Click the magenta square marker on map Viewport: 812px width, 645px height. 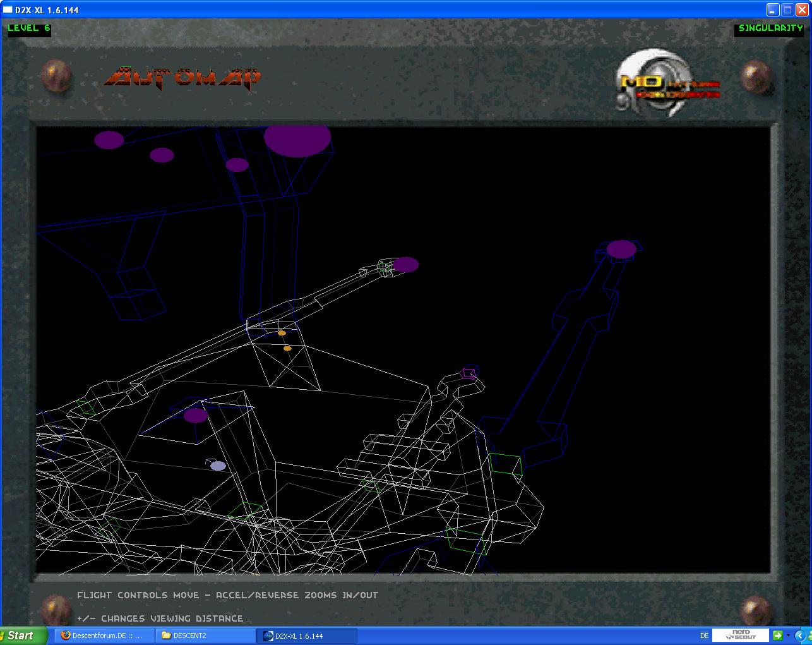click(x=468, y=373)
